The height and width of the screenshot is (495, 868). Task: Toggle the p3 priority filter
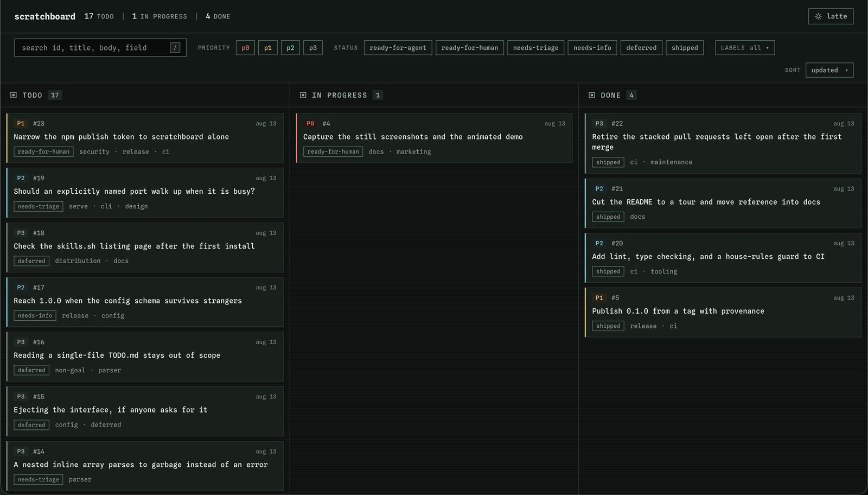tap(313, 48)
